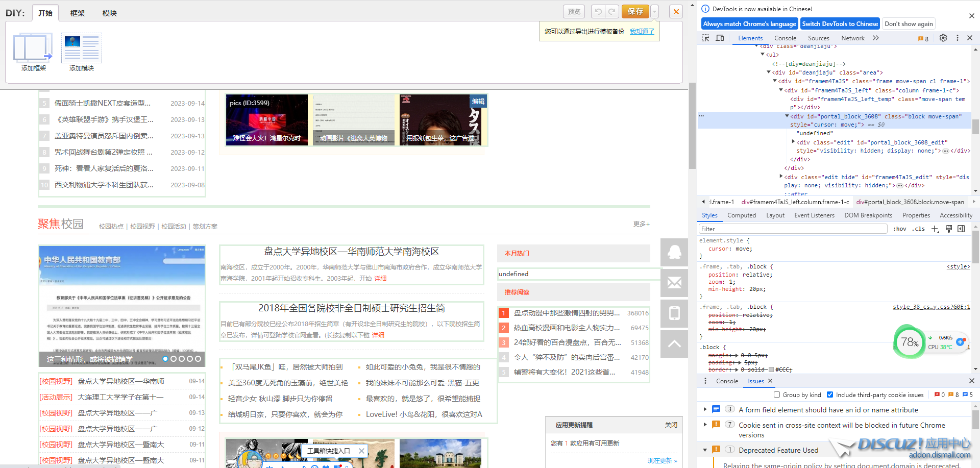
Task: Click the envelope floating sidebar icon
Action: point(674,283)
